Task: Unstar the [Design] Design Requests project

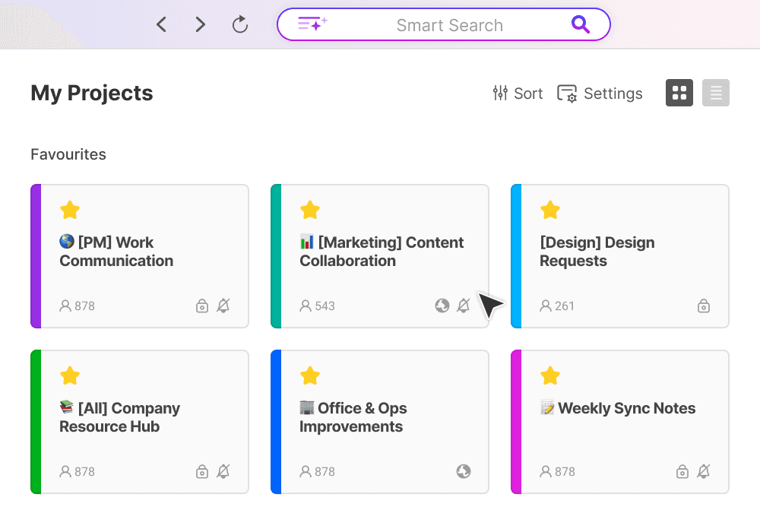Action: coord(550,210)
